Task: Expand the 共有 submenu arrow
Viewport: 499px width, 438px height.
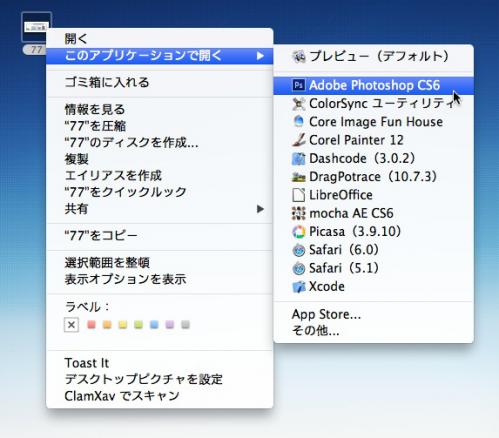Action: click(x=260, y=209)
